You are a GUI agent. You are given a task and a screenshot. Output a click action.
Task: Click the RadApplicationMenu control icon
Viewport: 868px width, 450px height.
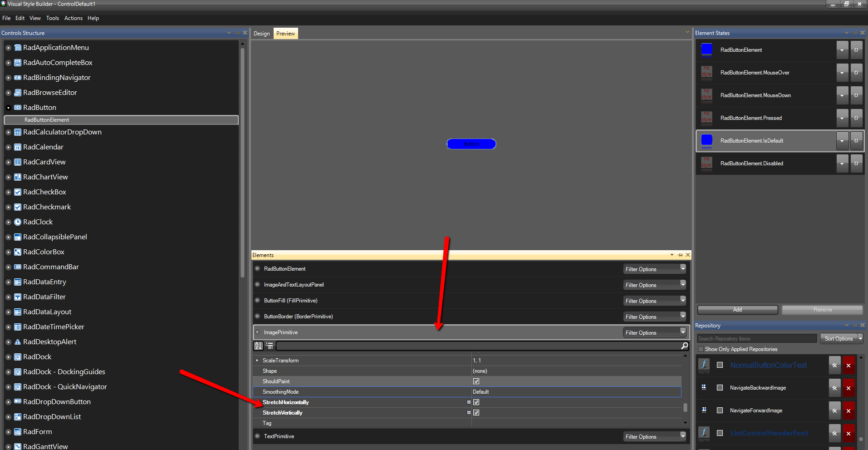[x=18, y=48]
